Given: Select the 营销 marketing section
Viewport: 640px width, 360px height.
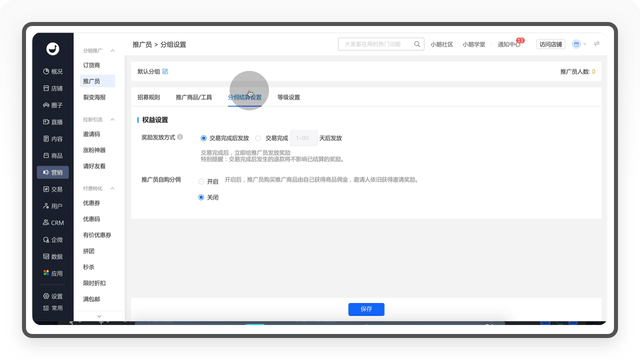Looking at the screenshot, I should (53, 172).
